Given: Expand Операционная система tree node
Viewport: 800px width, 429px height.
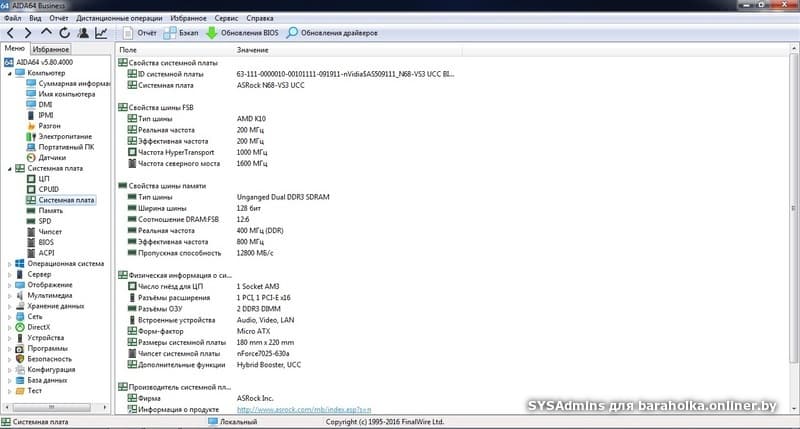Looking at the screenshot, I should click(9, 264).
